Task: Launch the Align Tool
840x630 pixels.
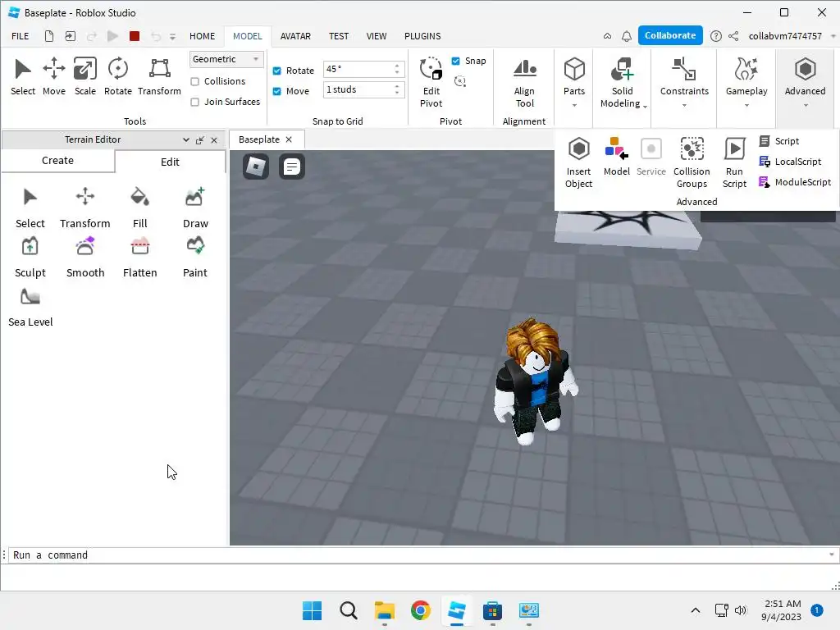Action: click(x=524, y=82)
